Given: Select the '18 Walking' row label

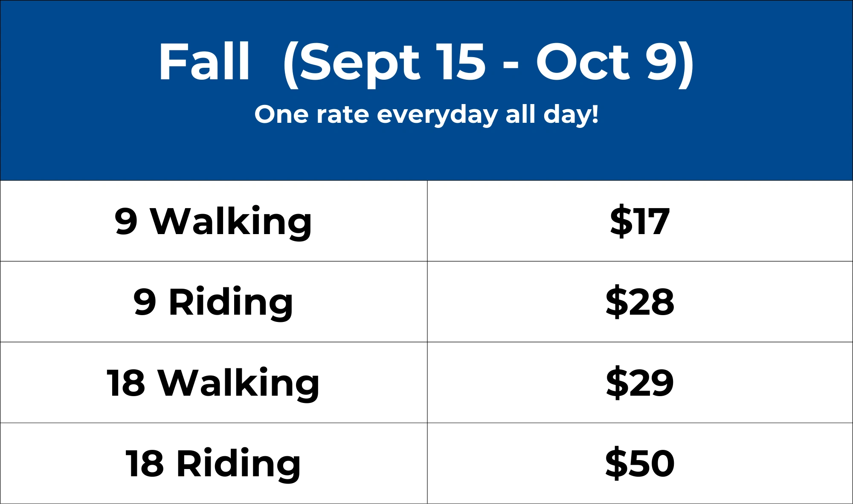Looking at the screenshot, I should [x=213, y=383].
